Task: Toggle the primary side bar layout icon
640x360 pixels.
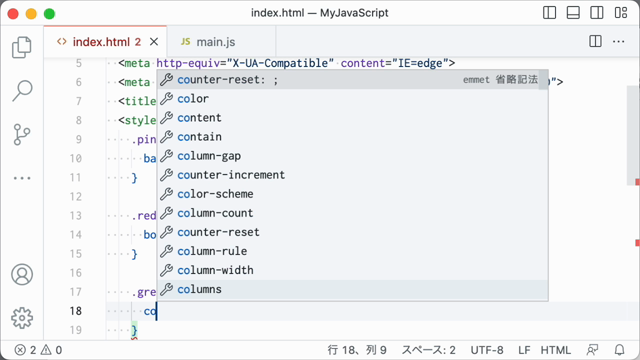Action: pyautogui.click(x=549, y=13)
